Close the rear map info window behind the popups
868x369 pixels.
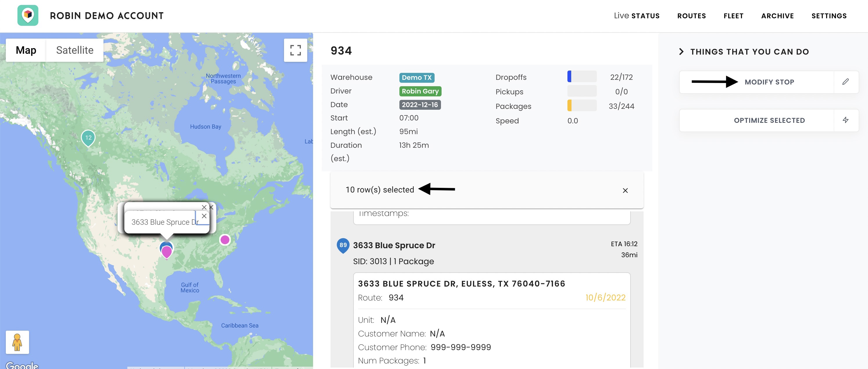211,207
